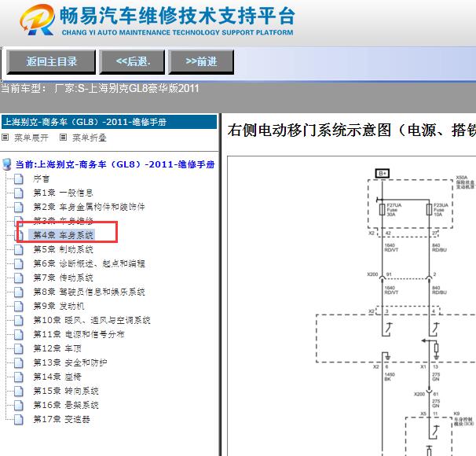
Task: Click the 菜单展开 expand-all icon
Action: point(5,138)
